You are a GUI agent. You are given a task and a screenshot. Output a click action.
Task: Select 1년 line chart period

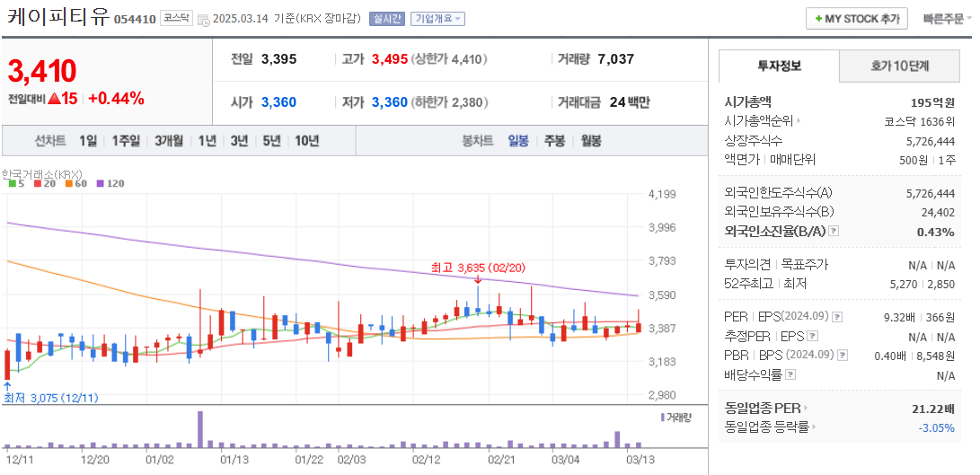207,141
